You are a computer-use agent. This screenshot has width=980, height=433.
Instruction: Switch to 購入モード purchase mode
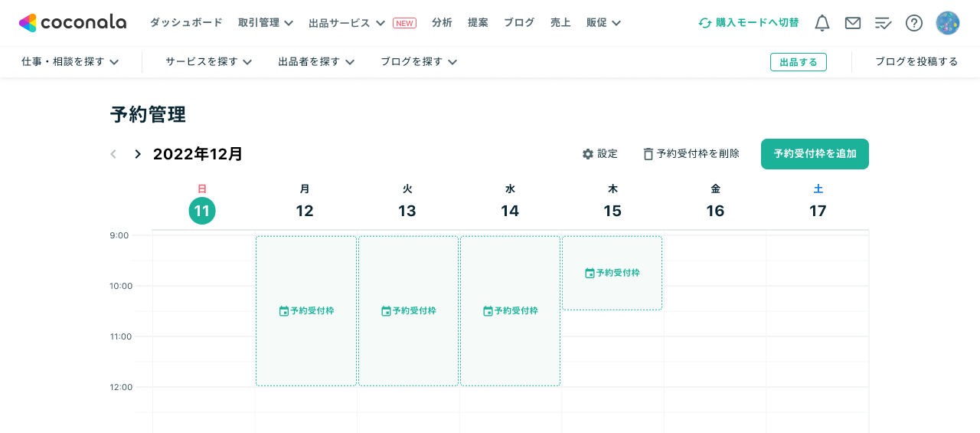point(748,23)
